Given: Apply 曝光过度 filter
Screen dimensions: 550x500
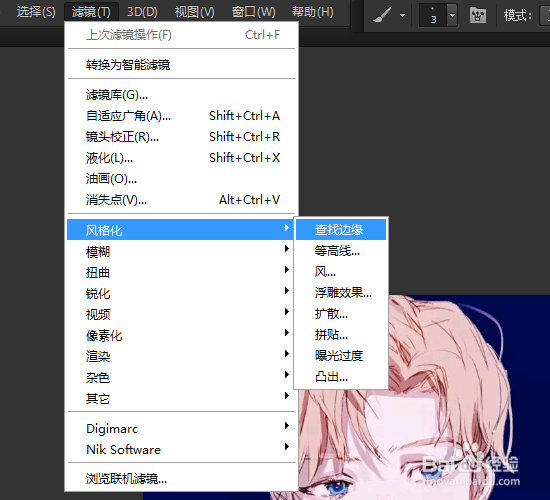Looking at the screenshot, I should point(341,356).
